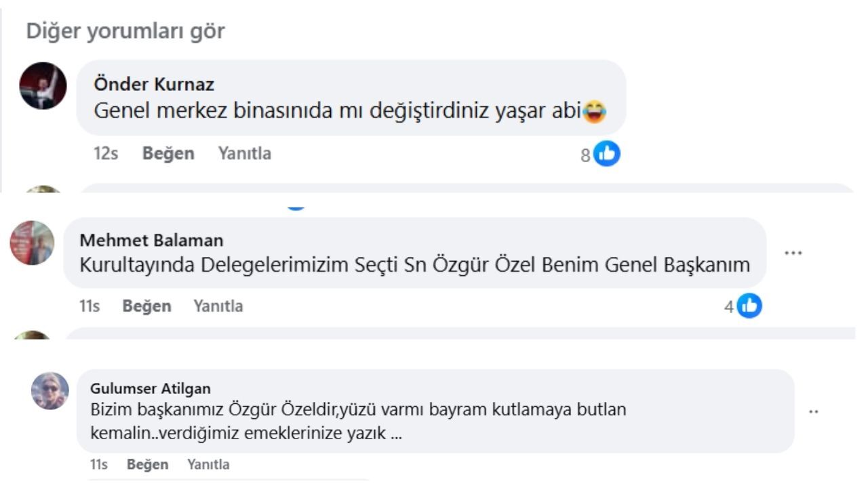Open the Önder Kurnaz name link
The height and width of the screenshot is (488, 868).
(154, 85)
